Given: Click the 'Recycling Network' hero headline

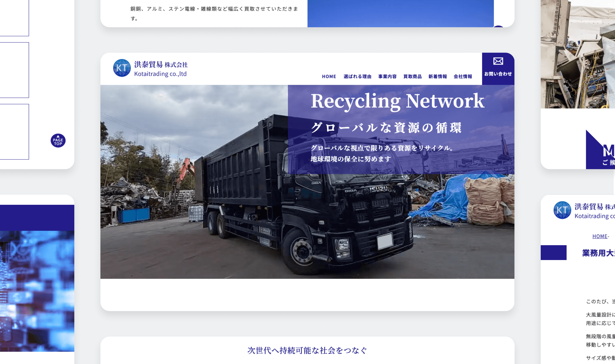Looking at the screenshot, I should coord(397,101).
